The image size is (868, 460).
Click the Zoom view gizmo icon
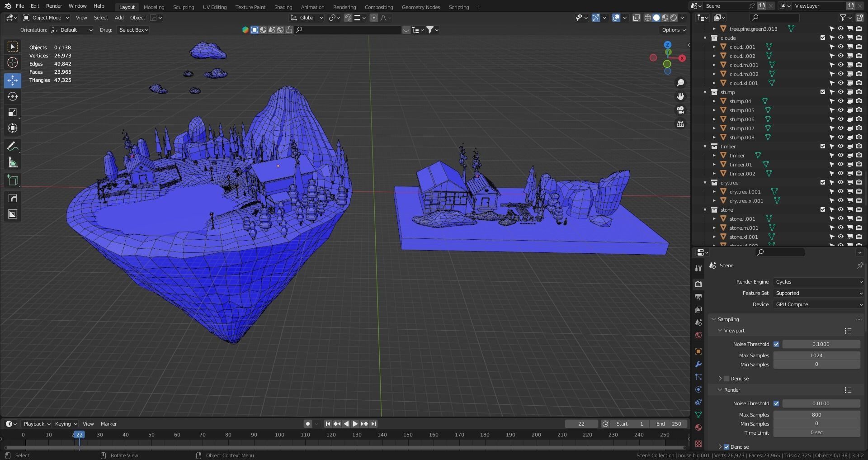coord(680,83)
